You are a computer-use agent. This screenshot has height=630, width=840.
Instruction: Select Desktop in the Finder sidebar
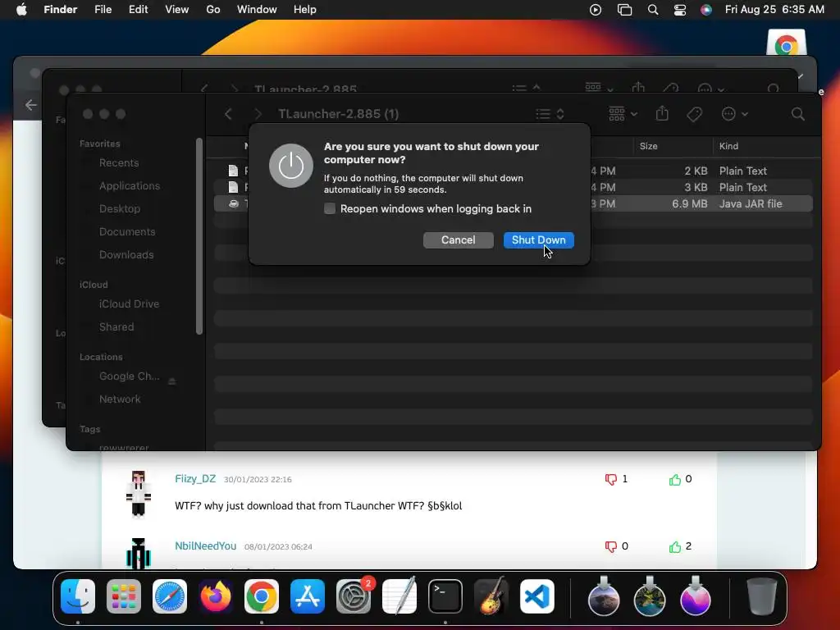pyautogui.click(x=120, y=209)
